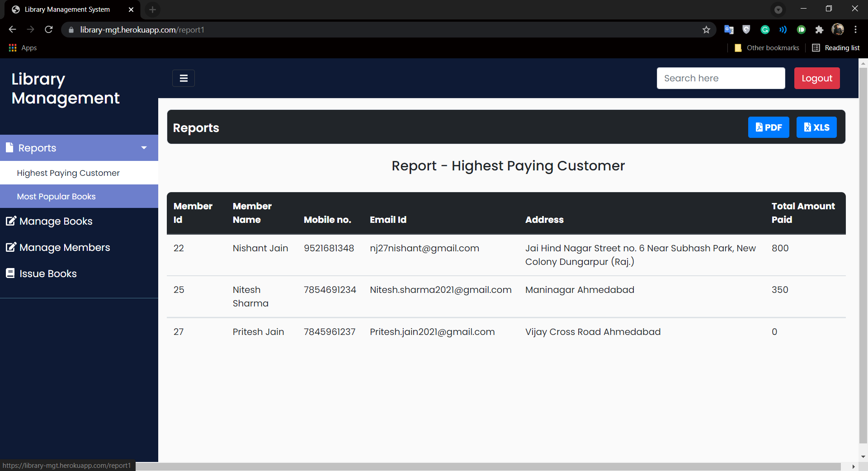Open the Other bookmarks folder
The height and width of the screenshot is (471, 868).
[767, 47]
